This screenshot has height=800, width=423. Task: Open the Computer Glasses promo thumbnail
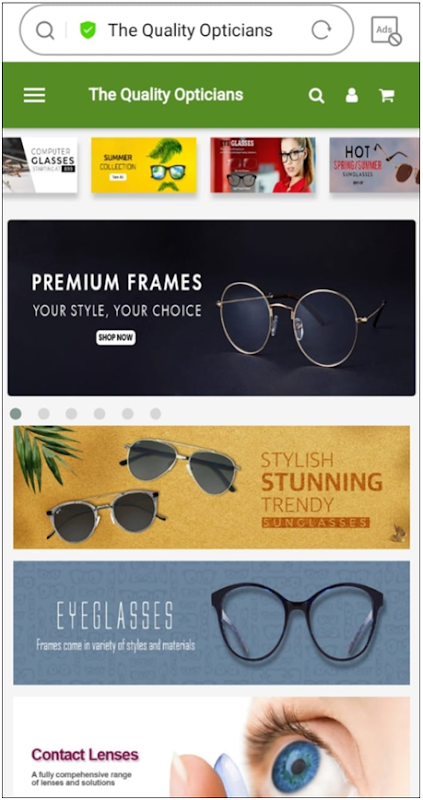click(x=40, y=165)
